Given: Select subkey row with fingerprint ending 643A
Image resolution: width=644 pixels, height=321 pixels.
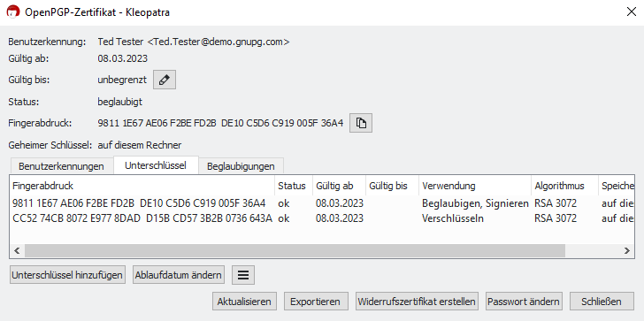Looking at the screenshot, I should (x=321, y=218).
